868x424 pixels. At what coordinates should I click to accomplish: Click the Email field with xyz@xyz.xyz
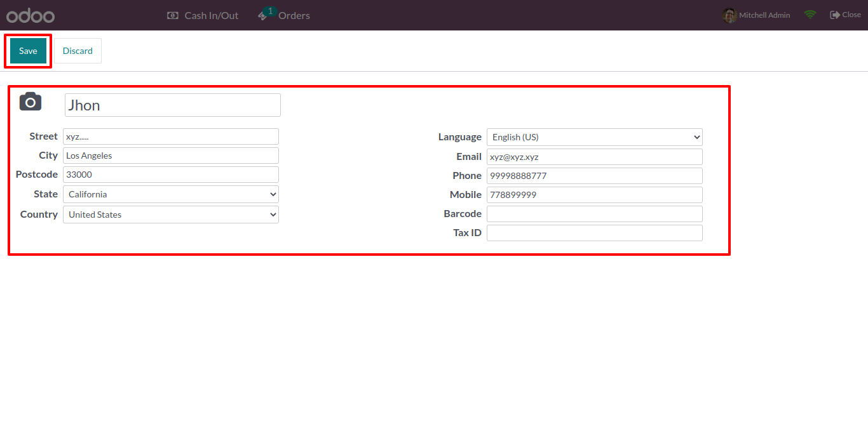click(x=595, y=157)
